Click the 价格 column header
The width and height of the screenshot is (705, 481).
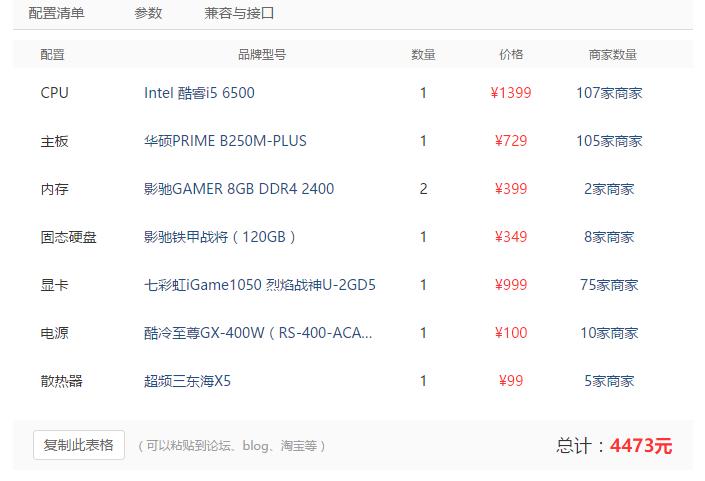tap(511, 55)
